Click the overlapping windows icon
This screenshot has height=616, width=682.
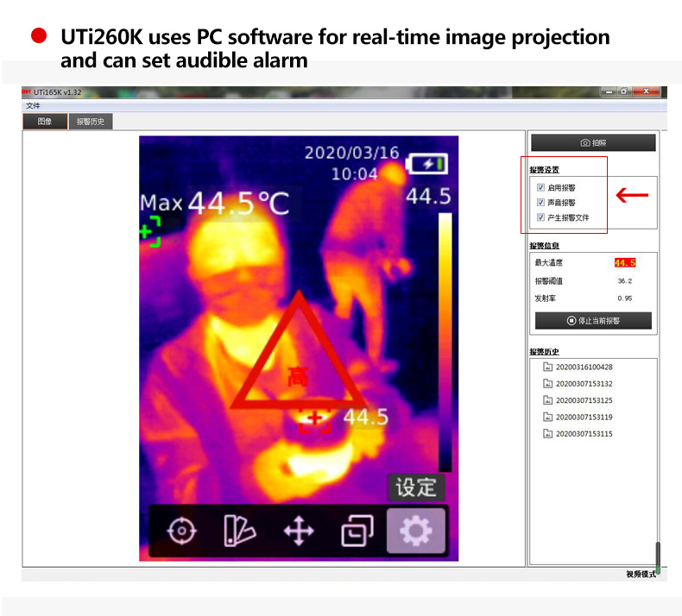(357, 531)
